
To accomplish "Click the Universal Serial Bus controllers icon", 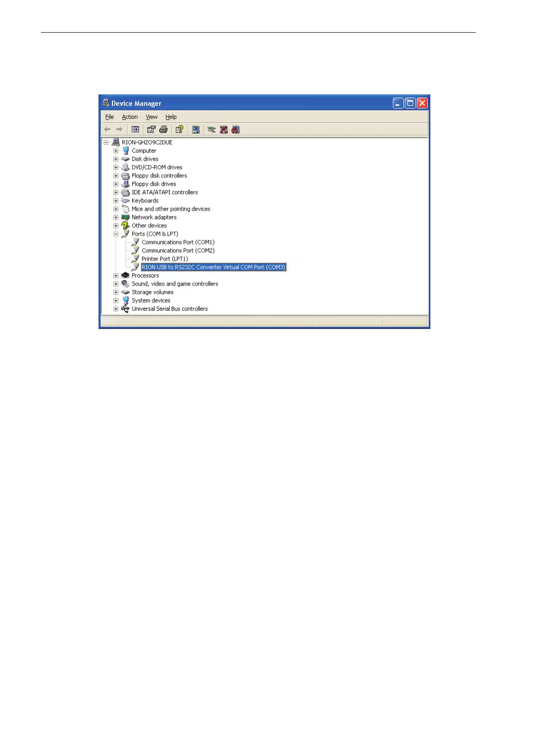I will 125,309.
